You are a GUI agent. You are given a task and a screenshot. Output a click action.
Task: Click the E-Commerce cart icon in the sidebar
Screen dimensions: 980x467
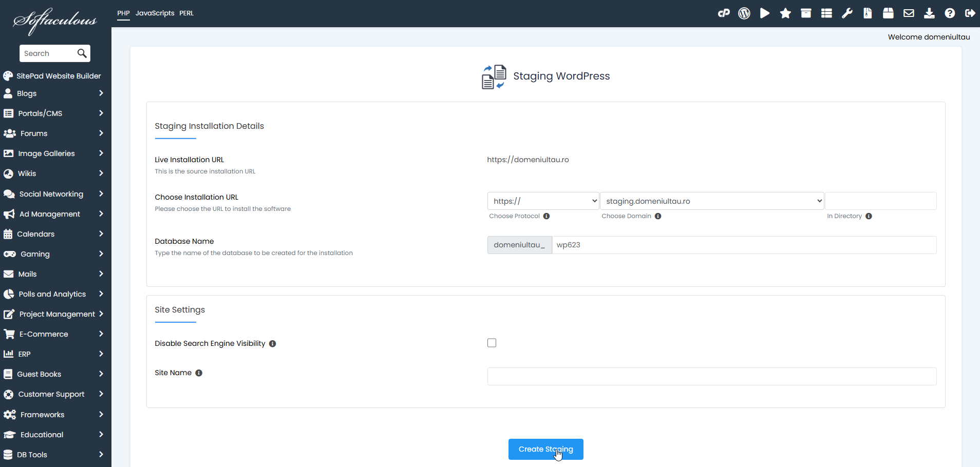pyautogui.click(x=9, y=334)
